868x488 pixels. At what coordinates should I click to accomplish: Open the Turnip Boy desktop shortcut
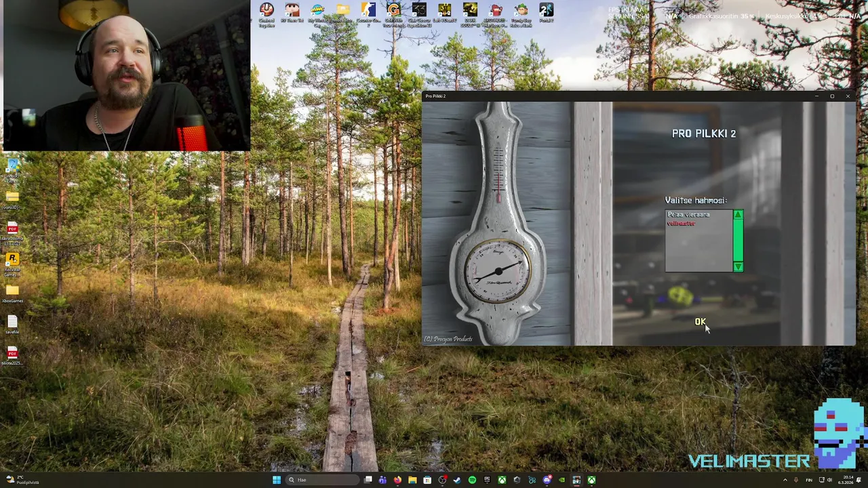[521, 14]
